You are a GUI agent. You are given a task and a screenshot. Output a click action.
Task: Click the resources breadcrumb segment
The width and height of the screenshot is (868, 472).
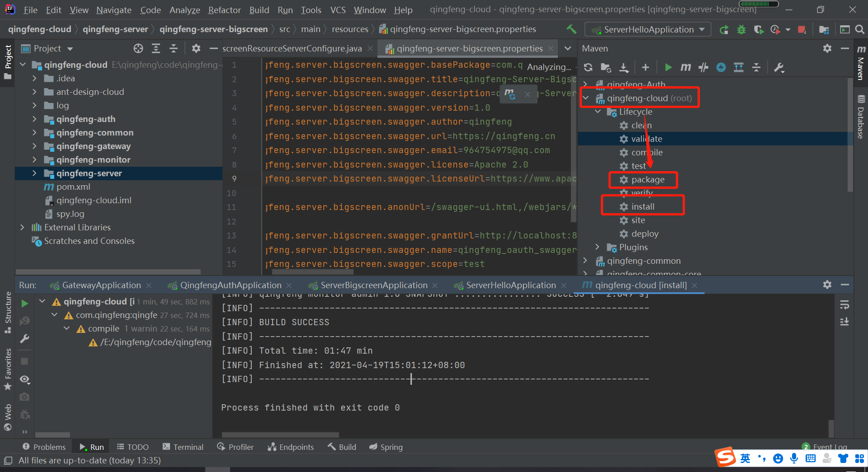(350, 29)
